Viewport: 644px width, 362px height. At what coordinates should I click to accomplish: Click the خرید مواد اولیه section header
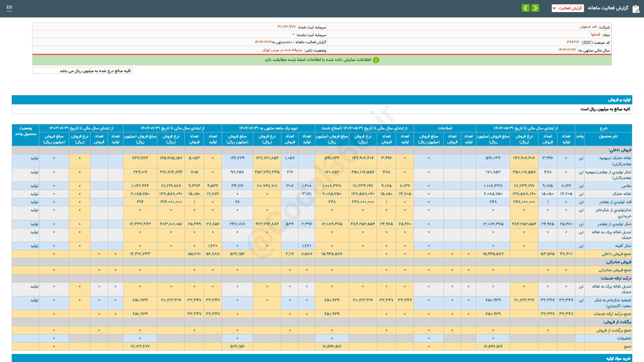pos(618,358)
